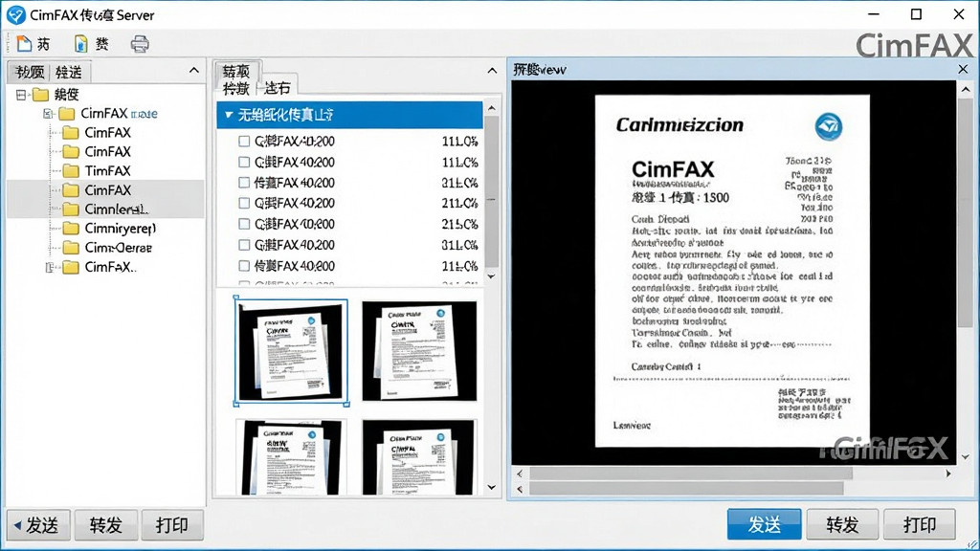This screenshot has width=980, height=551.
Task: Tick checkbox of the row showing 211 percent
Action: point(244,203)
